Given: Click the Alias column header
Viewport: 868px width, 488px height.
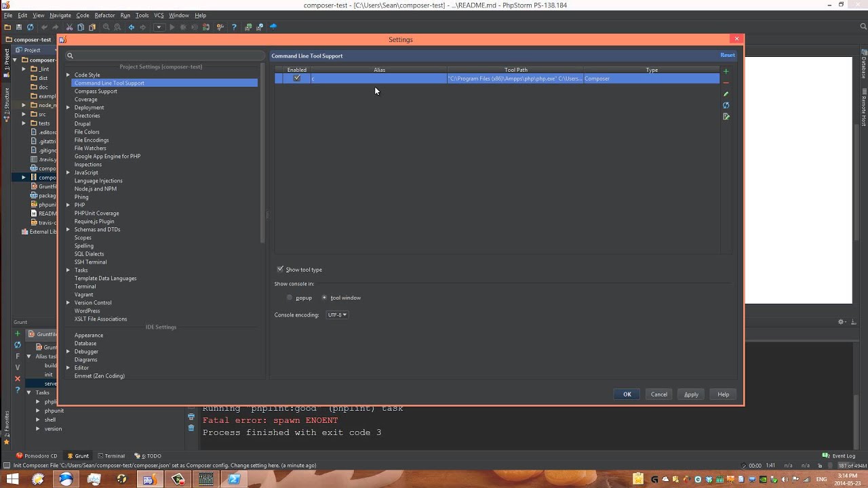Looking at the screenshot, I should pos(379,70).
